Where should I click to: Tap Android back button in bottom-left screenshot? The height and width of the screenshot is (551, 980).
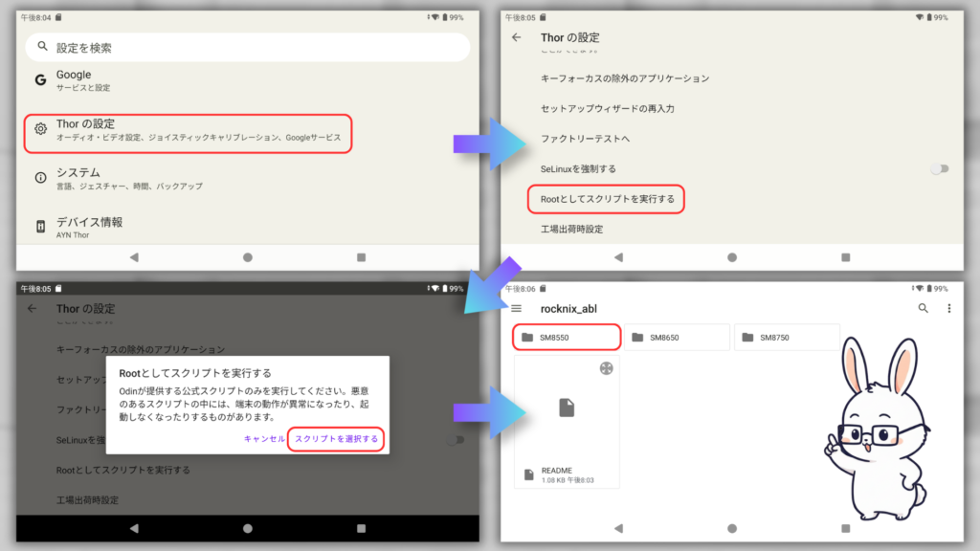click(x=134, y=528)
